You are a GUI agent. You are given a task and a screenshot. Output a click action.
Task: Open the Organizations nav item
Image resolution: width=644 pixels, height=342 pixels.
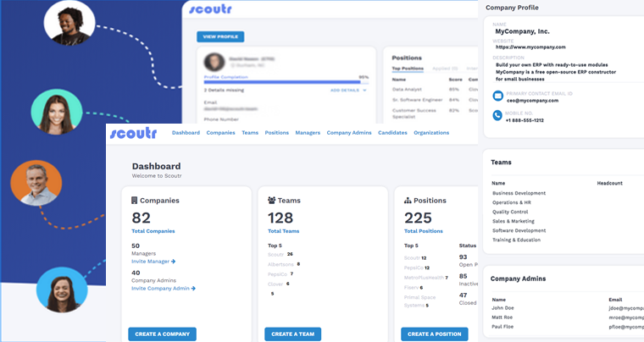[x=431, y=133]
